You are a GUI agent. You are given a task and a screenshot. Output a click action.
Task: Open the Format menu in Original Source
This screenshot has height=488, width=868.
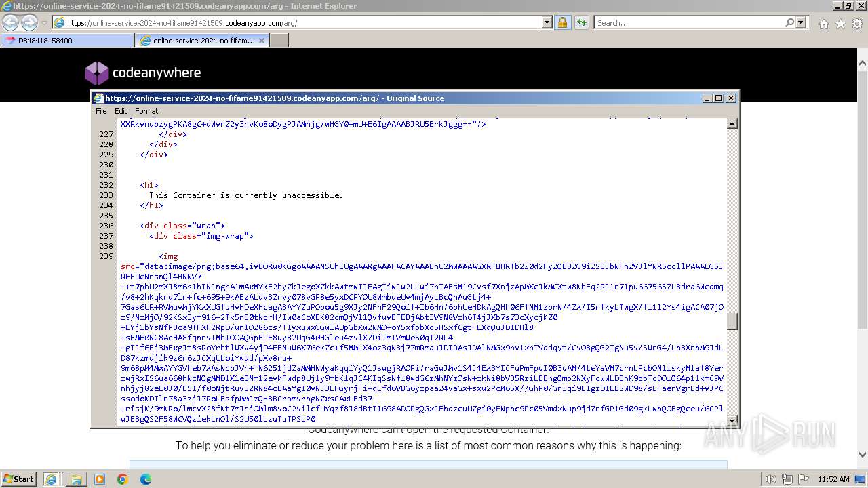(x=146, y=111)
